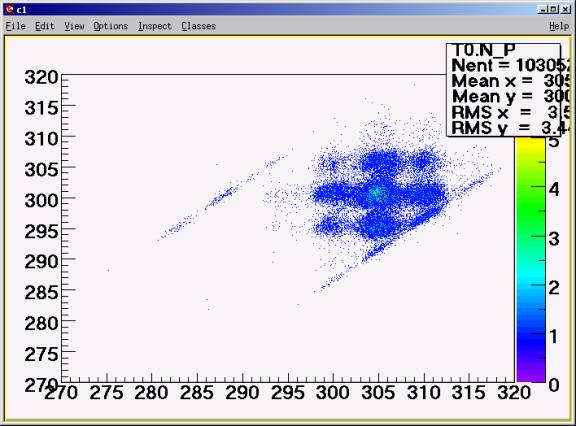Close the c1 canvas window

point(565,10)
